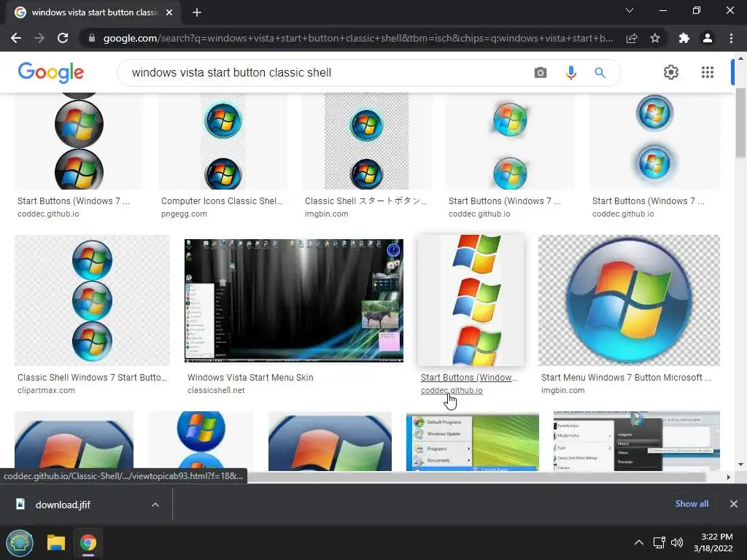Open the Chrome profile icon

pyautogui.click(x=708, y=38)
